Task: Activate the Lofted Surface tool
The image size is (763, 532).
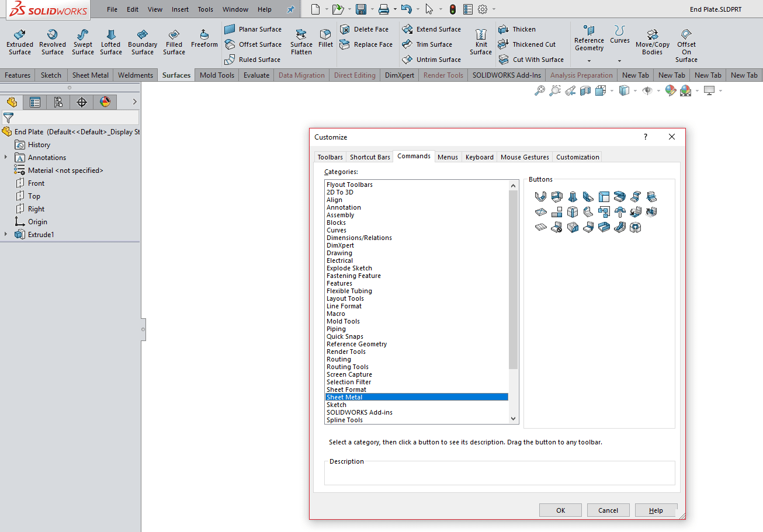Action: [111, 42]
